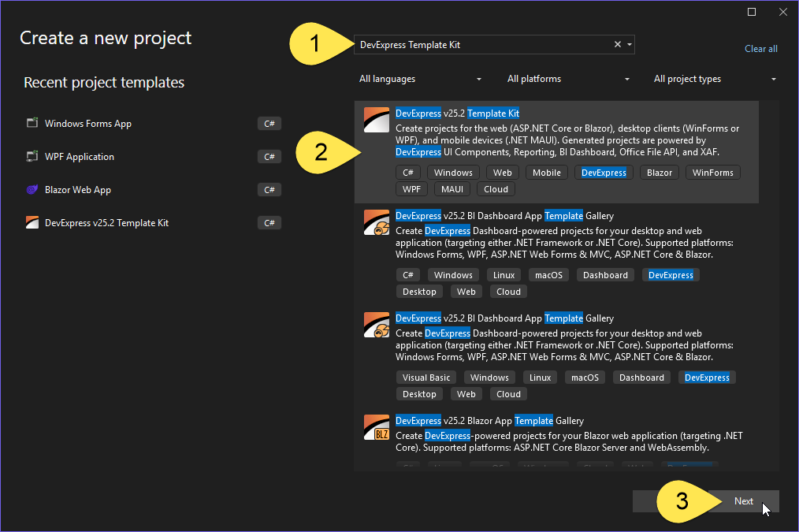This screenshot has width=799, height=532.
Task: Click the WPF tag on Template Kit result
Action: point(411,189)
